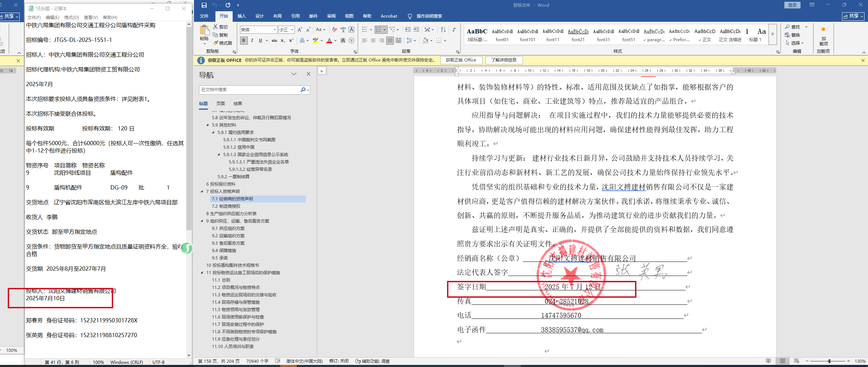Viewport: 868px width, 367px height.
Task: Toggle superscript formatting
Action: pos(291,40)
